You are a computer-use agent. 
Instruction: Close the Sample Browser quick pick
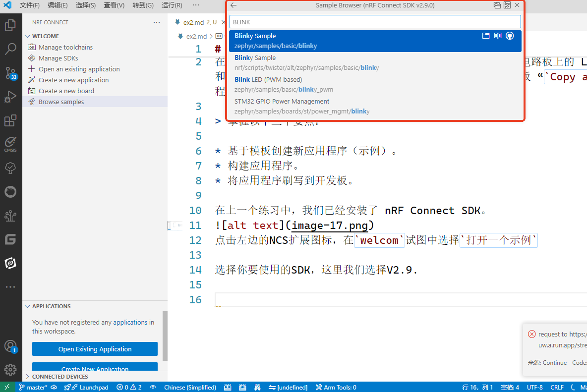[517, 5]
